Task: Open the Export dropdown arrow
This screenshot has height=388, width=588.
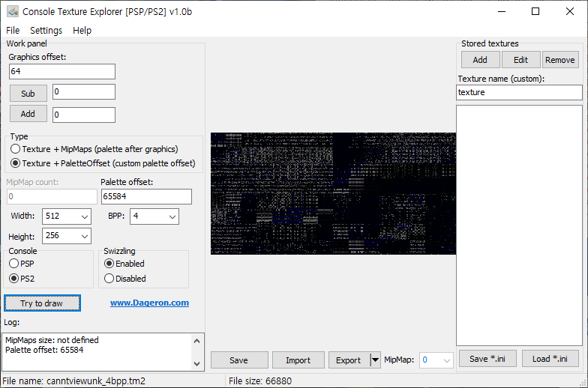Action: 375,360
